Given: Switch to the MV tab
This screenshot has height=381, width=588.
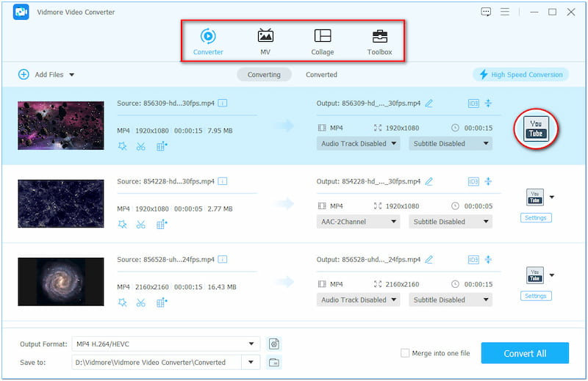Looking at the screenshot, I should [265, 42].
